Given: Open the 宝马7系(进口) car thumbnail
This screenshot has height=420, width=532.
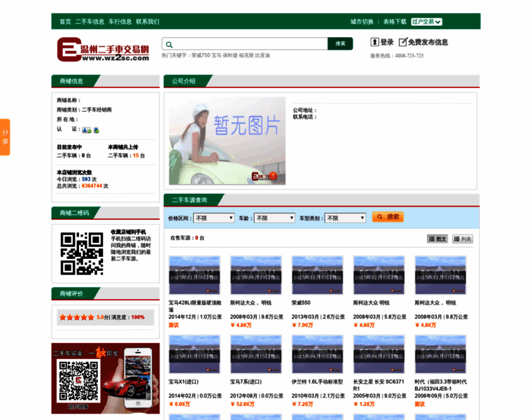Looking at the screenshot, I should tap(256, 354).
